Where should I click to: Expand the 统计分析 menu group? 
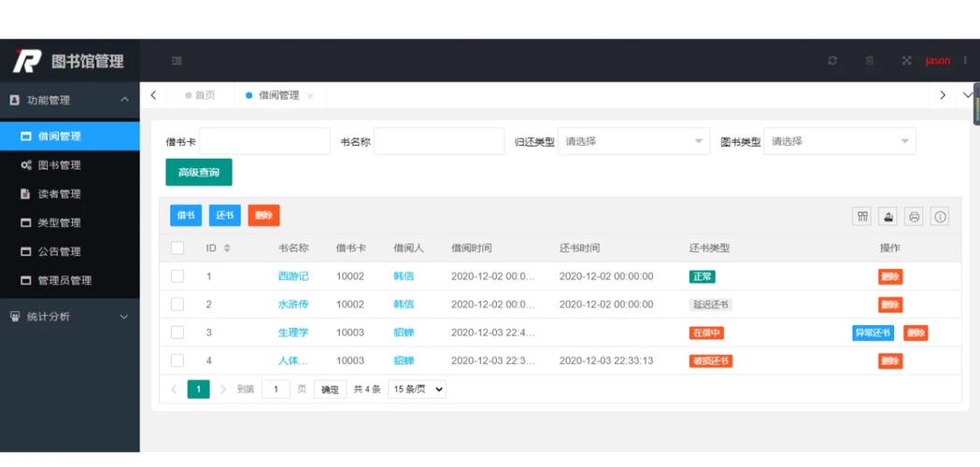click(x=69, y=317)
